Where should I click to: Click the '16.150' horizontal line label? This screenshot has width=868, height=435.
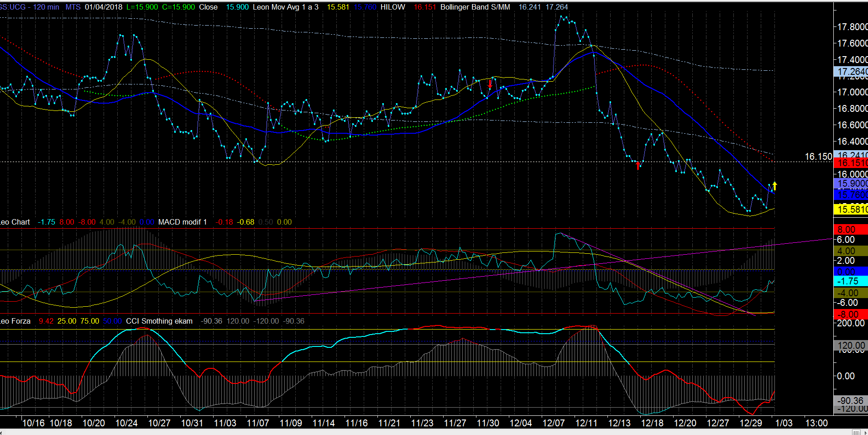click(x=818, y=157)
